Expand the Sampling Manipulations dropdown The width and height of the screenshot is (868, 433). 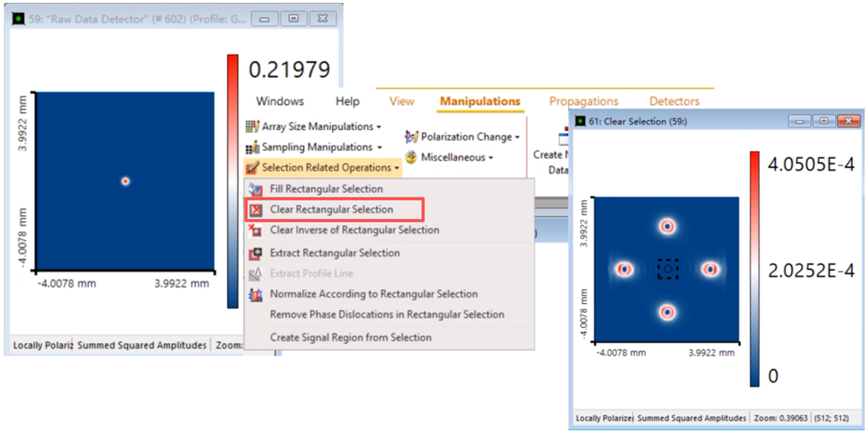coord(379,148)
